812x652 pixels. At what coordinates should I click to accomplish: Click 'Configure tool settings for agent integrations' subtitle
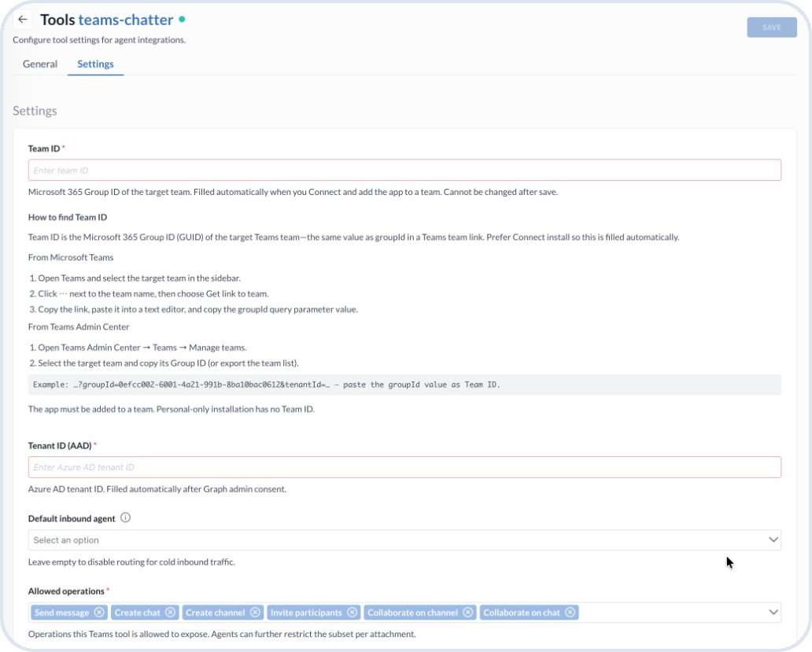click(x=99, y=40)
